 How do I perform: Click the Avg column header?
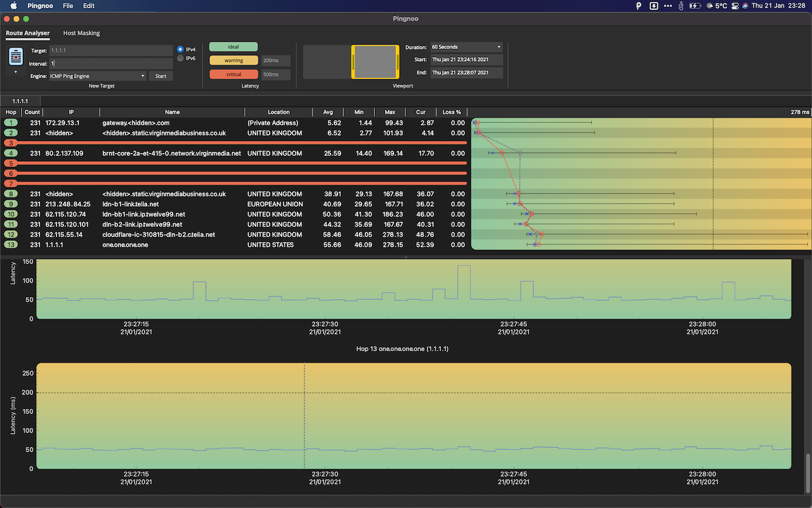click(x=328, y=112)
